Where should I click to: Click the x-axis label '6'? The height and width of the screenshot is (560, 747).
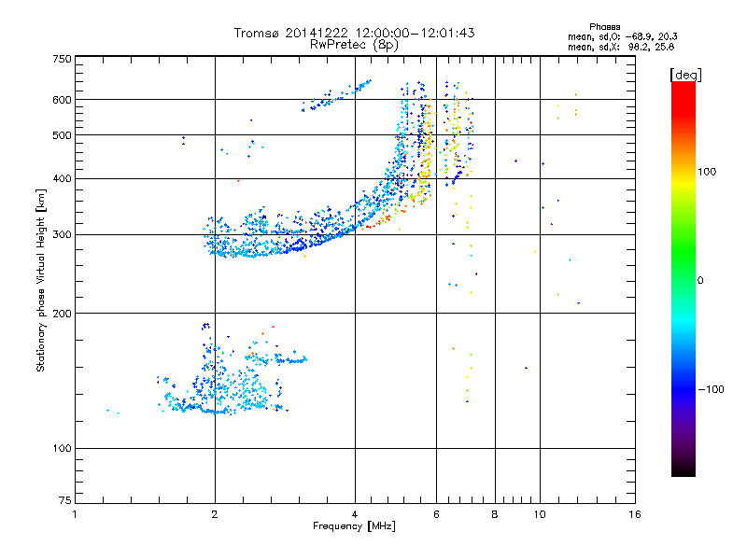[x=436, y=514]
